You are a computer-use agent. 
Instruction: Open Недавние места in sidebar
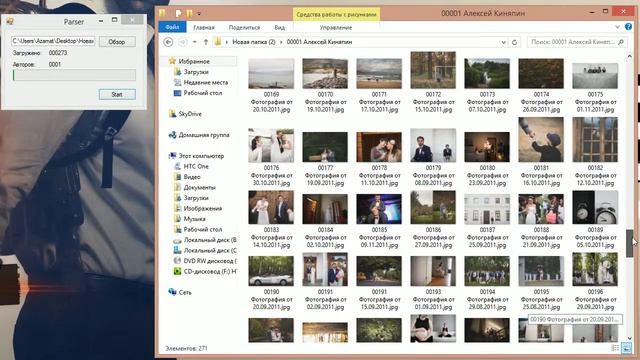[x=205, y=82]
